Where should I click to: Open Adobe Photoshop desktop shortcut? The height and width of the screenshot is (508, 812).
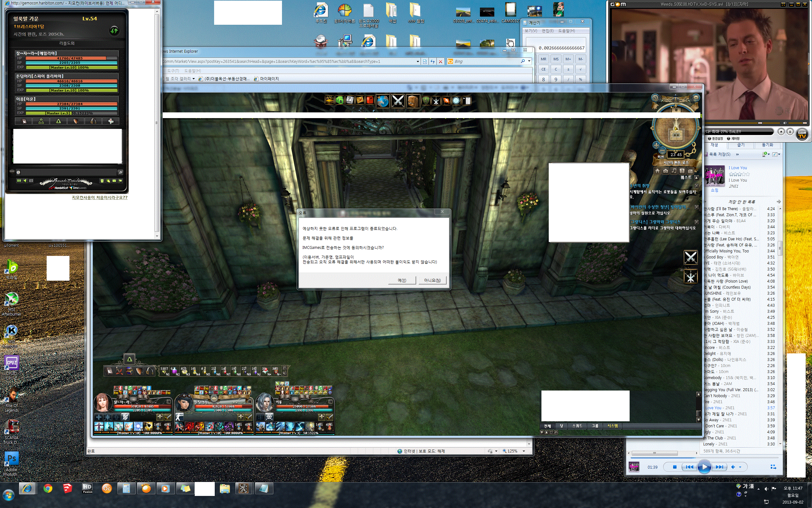11,464
